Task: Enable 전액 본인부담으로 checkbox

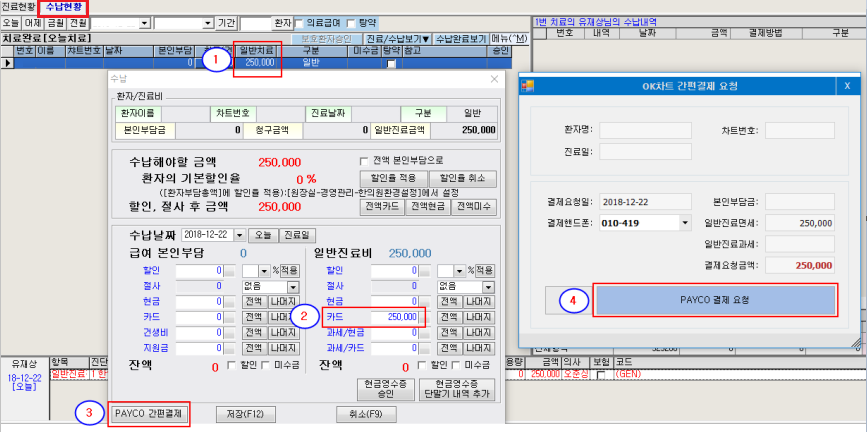Action: click(x=364, y=162)
